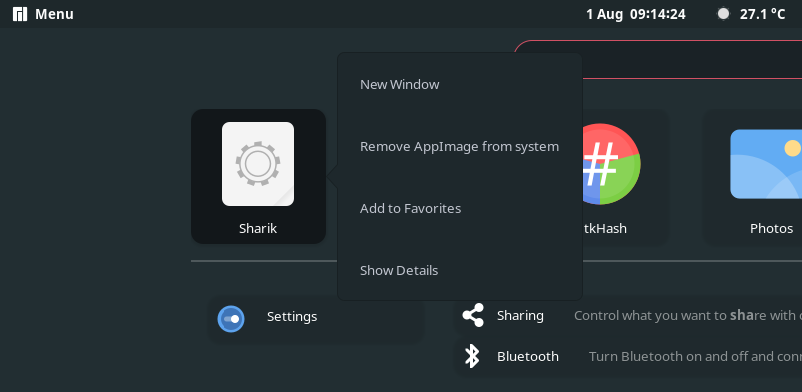Click the Sharik label under the icon

pos(258,228)
